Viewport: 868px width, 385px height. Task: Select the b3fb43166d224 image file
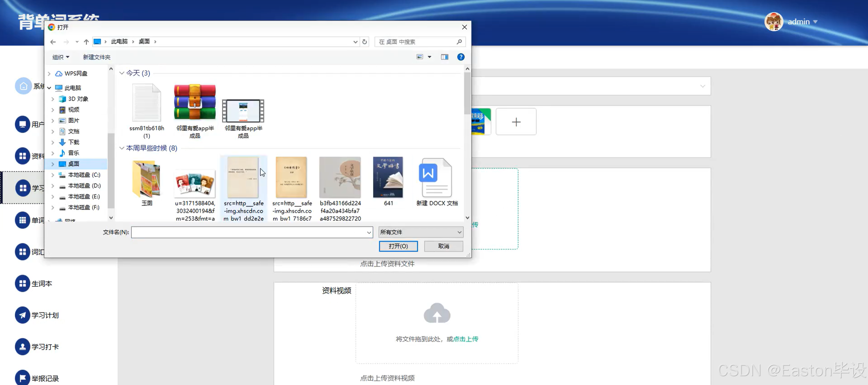pyautogui.click(x=340, y=189)
